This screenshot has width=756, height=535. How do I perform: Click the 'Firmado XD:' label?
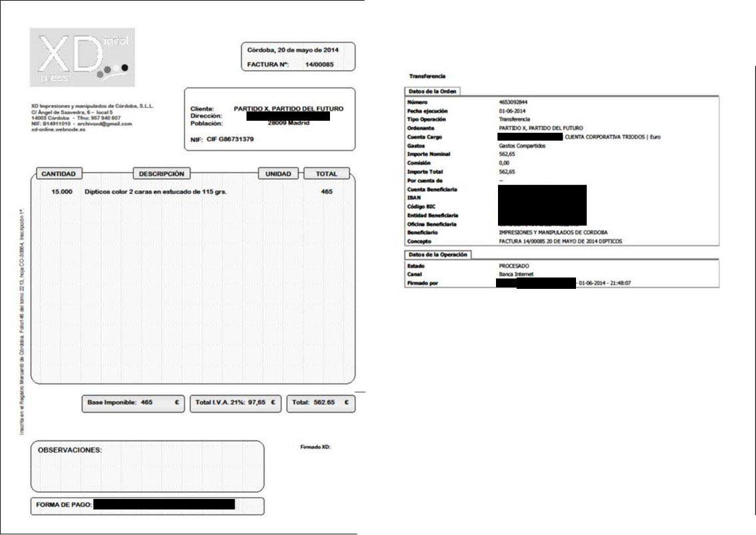tap(315, 447)
